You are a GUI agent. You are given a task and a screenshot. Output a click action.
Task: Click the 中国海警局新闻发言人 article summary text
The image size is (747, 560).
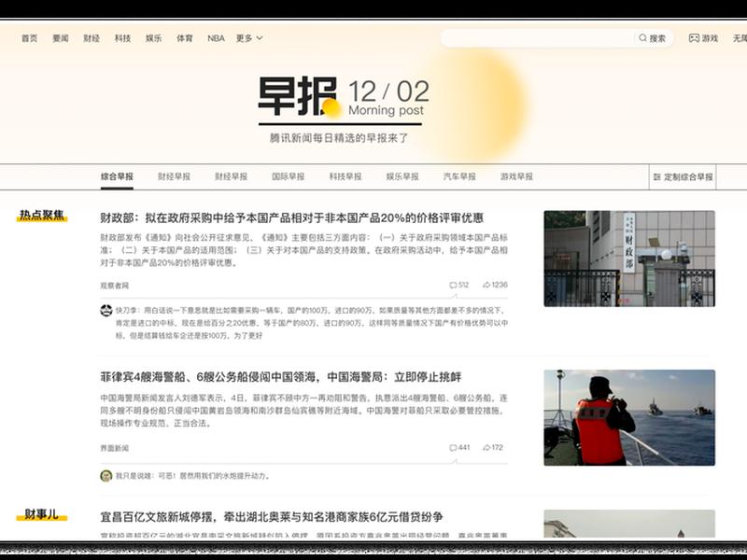tap(304, 411)
